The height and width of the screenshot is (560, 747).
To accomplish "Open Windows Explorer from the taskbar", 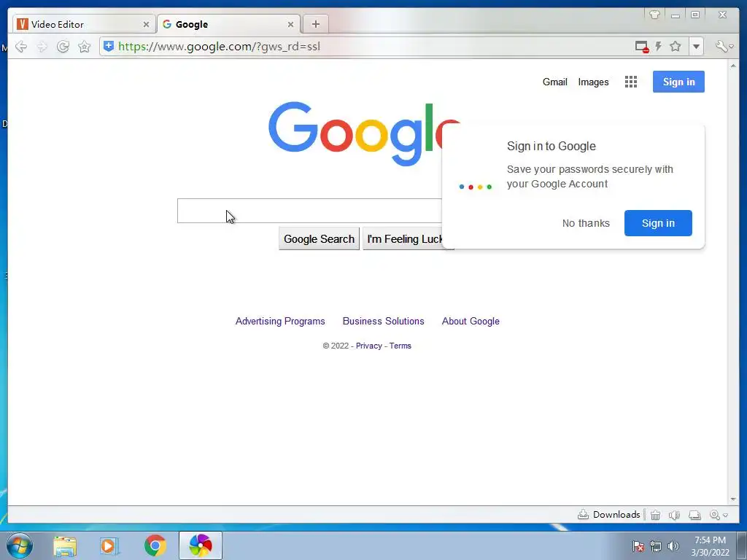I will click(65, 545).
